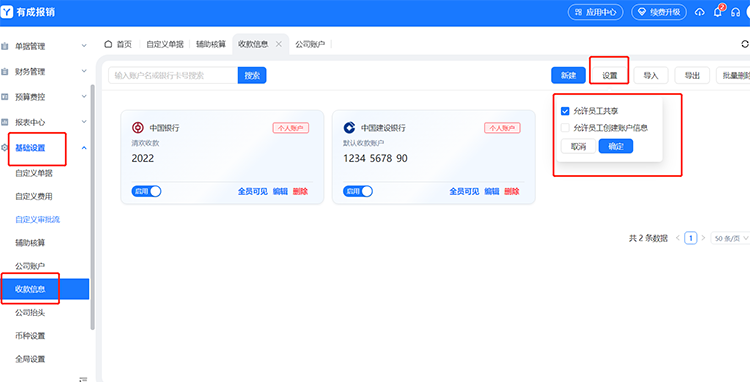The height and width of the screenshot is (382, 750).
Task: Expand the 预算费控 menu
Action: click(84, 97)
